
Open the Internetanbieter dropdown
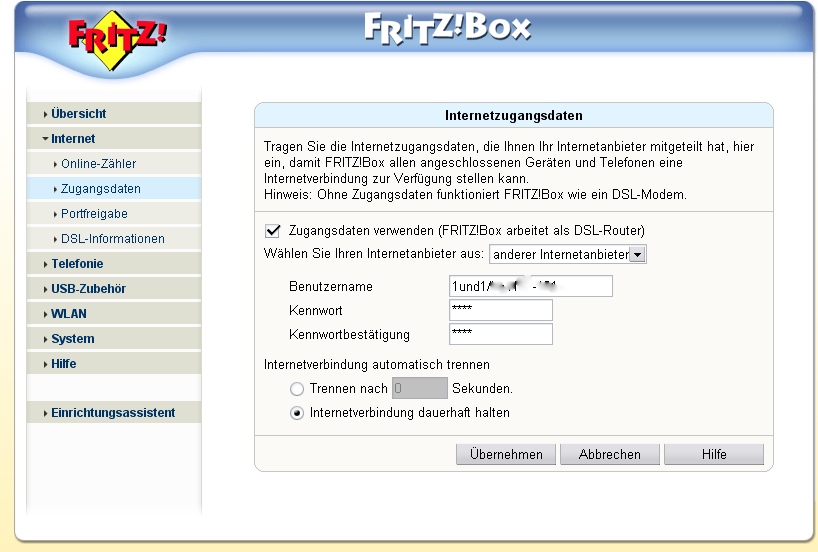click(568, 255)
